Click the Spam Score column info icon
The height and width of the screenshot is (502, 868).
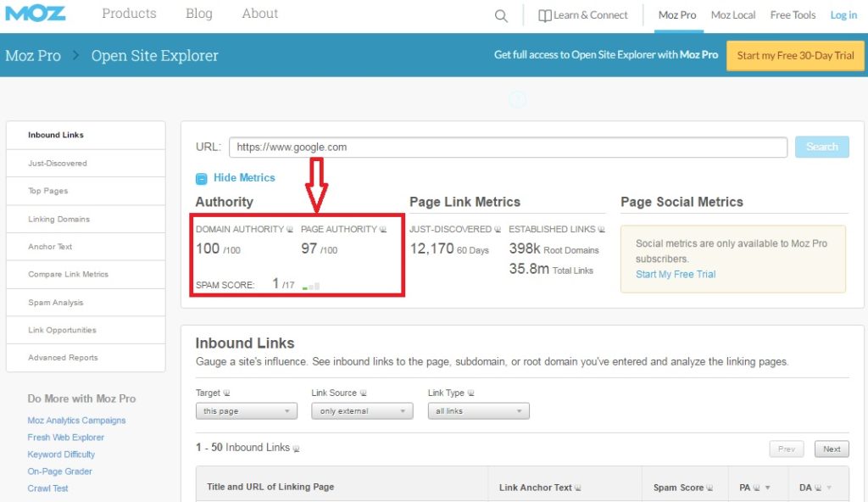(x=709, y=488)
